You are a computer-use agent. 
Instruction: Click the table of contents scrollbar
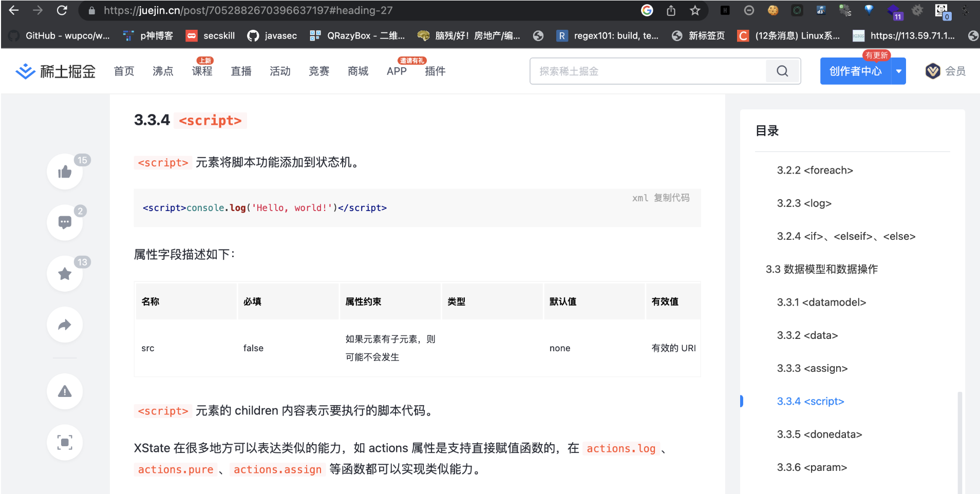959,443
